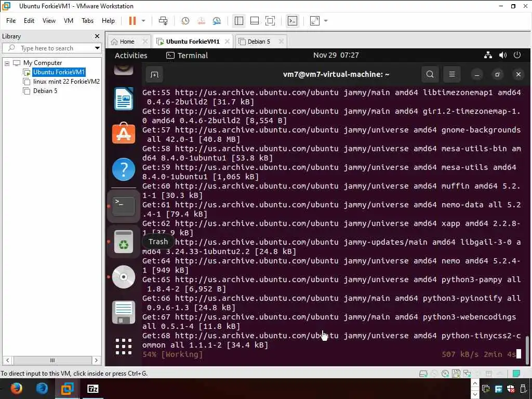Image resolution: width=532 pixels, height=399 pixels.
Task: Open the Help app in dock
Action: coord(124,169)
